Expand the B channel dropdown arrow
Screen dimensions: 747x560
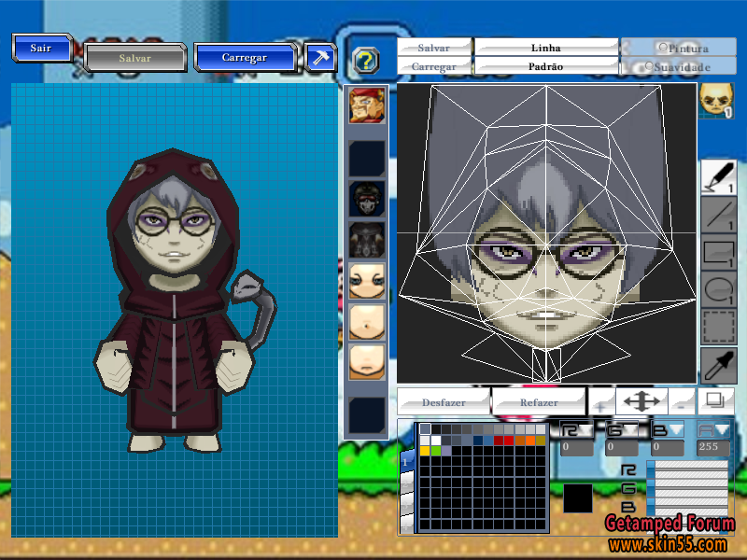pyautogui.click(x=676, y=430)
